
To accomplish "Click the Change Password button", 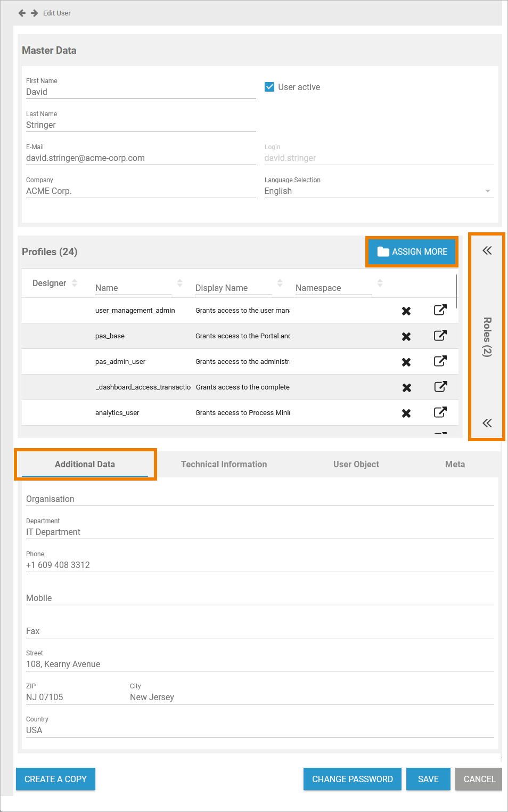I will (x=353, y=779).
